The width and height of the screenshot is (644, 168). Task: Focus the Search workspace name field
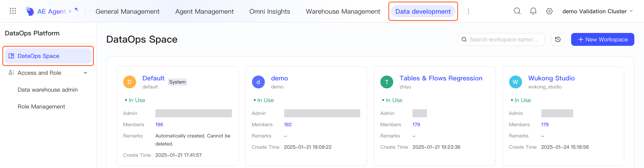[x=501, y=39]
